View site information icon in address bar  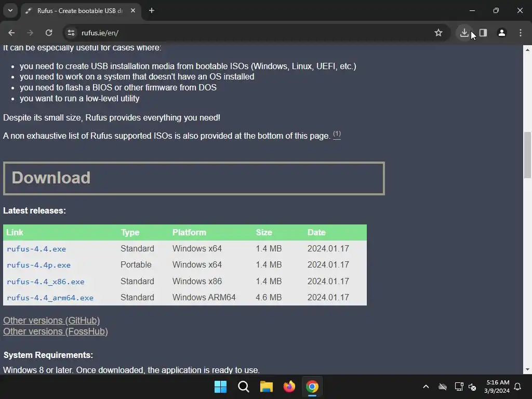click(x=71, y=33)
